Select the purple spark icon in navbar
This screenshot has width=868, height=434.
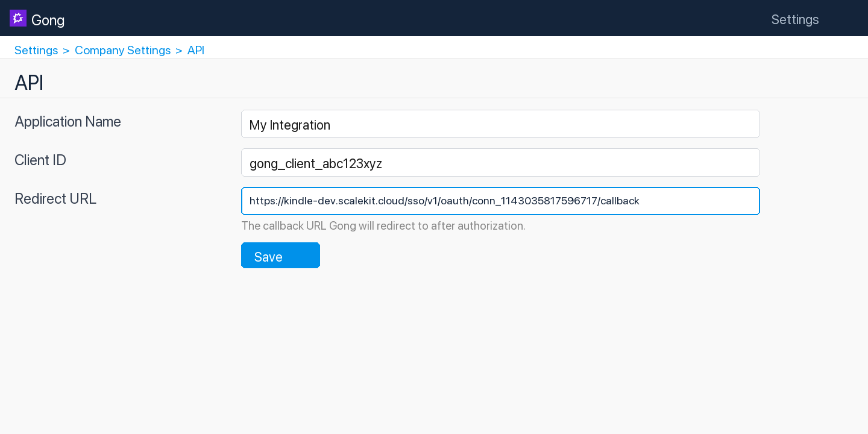(17, 17)
